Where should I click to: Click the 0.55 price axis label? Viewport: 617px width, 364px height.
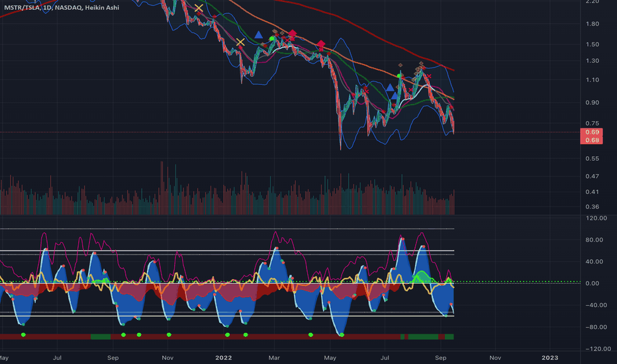pyautogui.click(x=593, y=159)
